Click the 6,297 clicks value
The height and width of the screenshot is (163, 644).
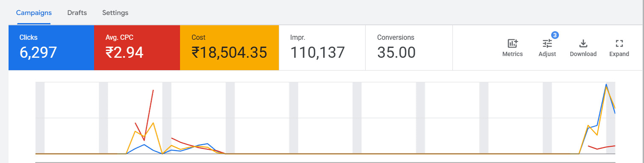tap(38, 52)
